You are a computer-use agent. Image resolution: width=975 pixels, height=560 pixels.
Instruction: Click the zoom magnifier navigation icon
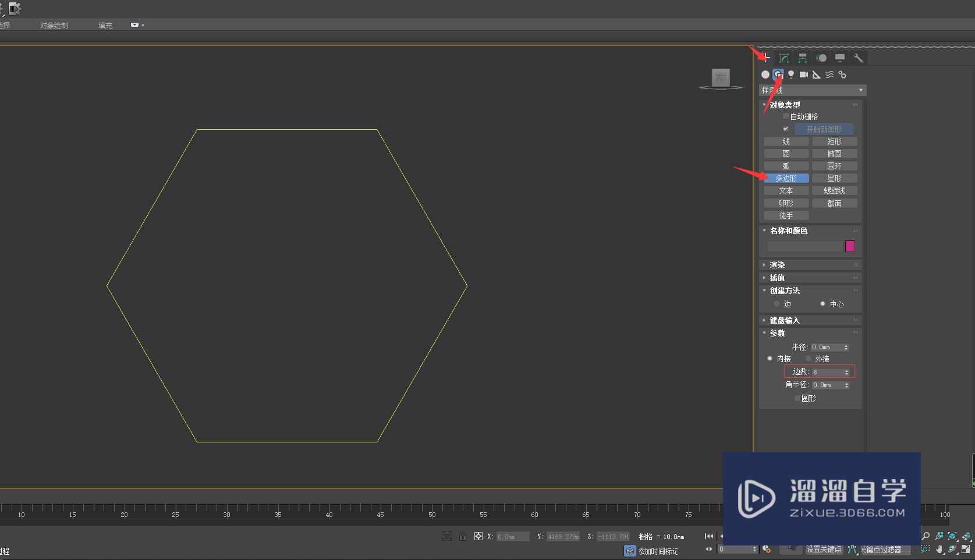[926, 536]
